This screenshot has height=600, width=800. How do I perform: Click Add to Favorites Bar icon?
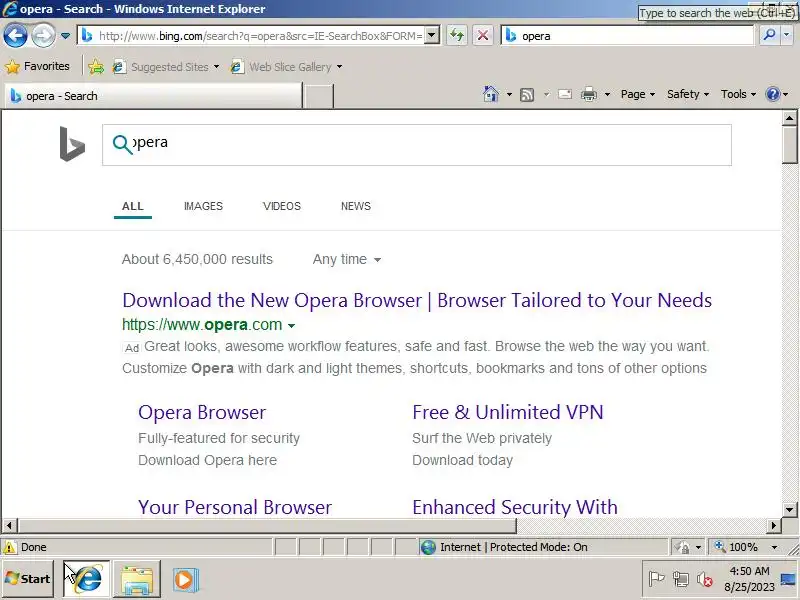95,66
